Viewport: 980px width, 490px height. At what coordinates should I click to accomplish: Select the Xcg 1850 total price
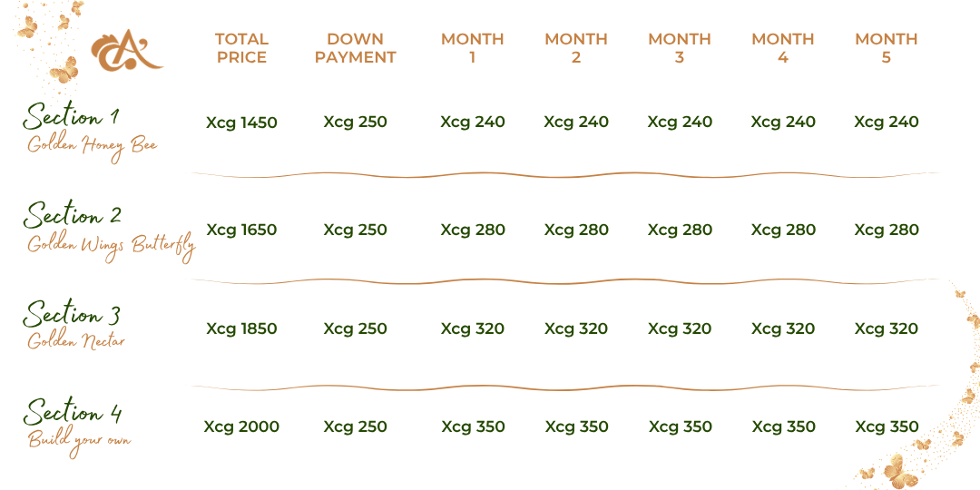tap(241, 328)
